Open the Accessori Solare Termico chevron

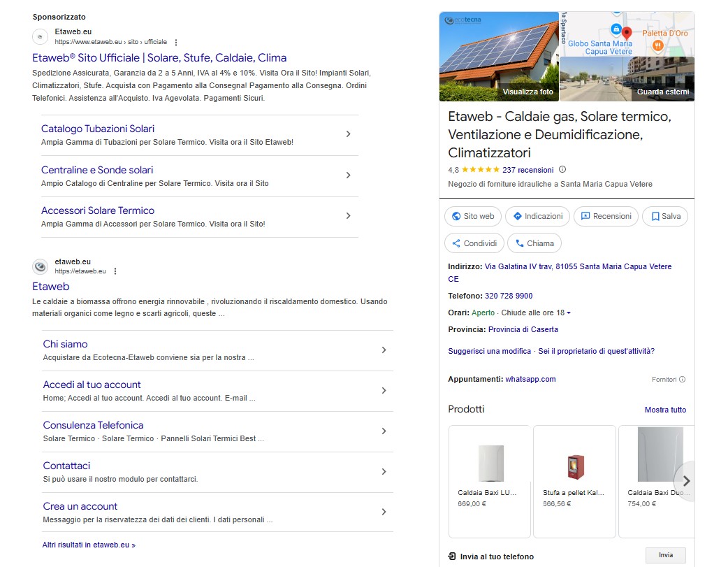point(348,216)
